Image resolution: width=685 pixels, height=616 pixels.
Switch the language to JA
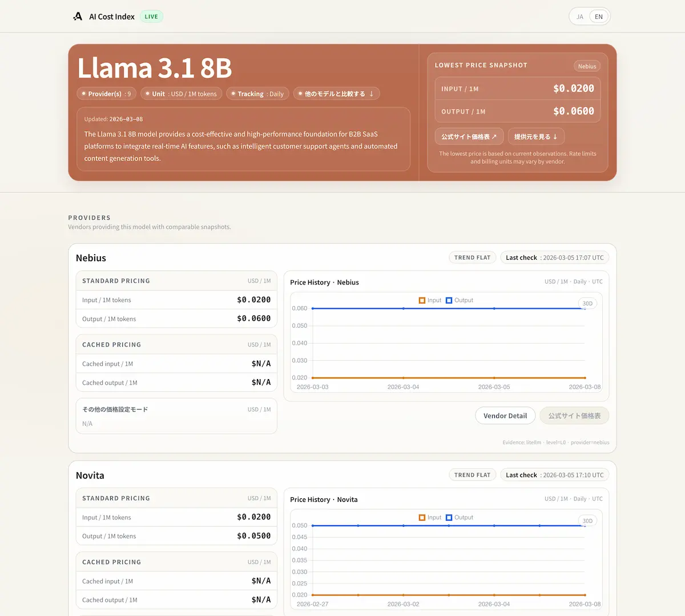[x=580, y=16]
